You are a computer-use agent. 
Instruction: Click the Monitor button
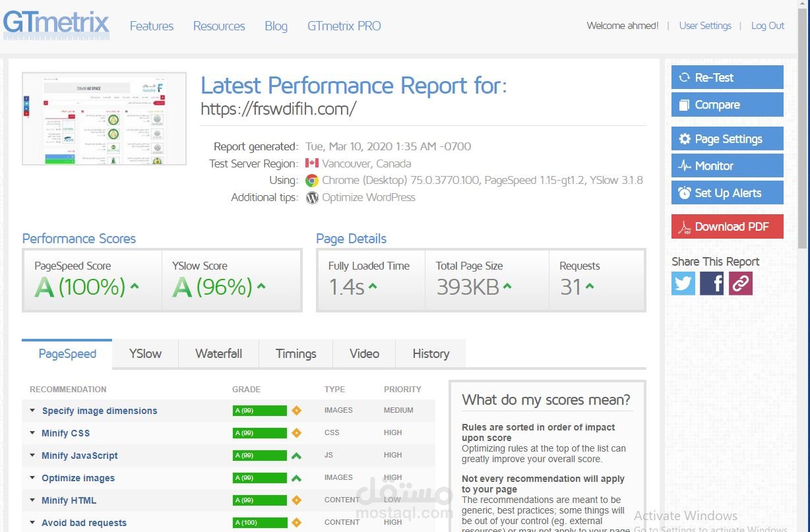[728, 166]
